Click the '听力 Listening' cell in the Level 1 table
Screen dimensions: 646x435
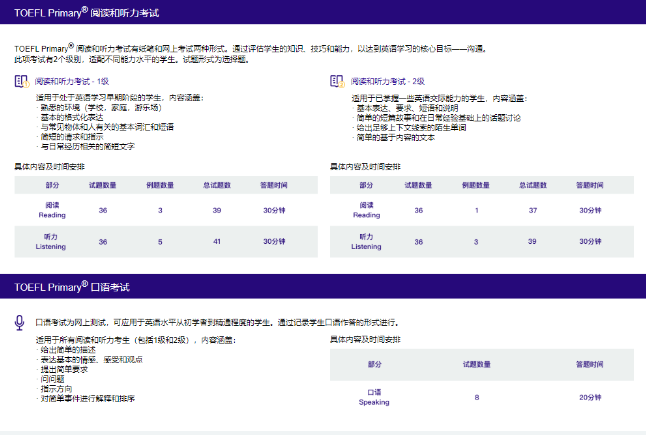click(x=51, y=242)
